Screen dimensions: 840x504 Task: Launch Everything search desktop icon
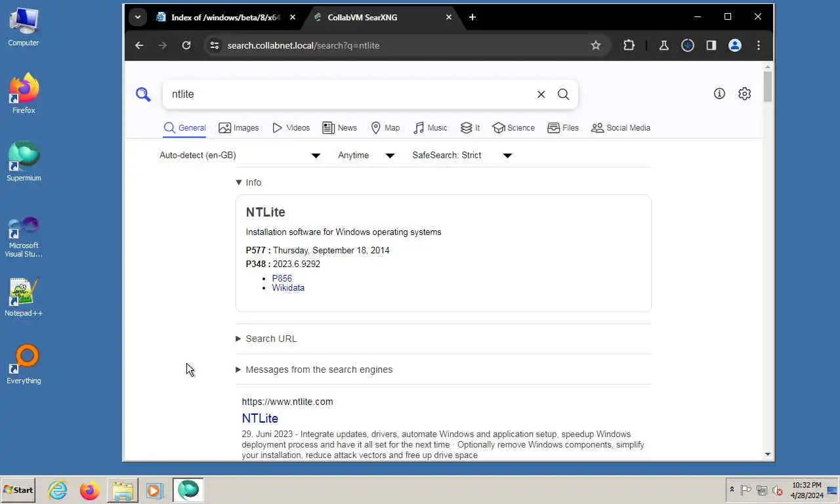point(24,364)
